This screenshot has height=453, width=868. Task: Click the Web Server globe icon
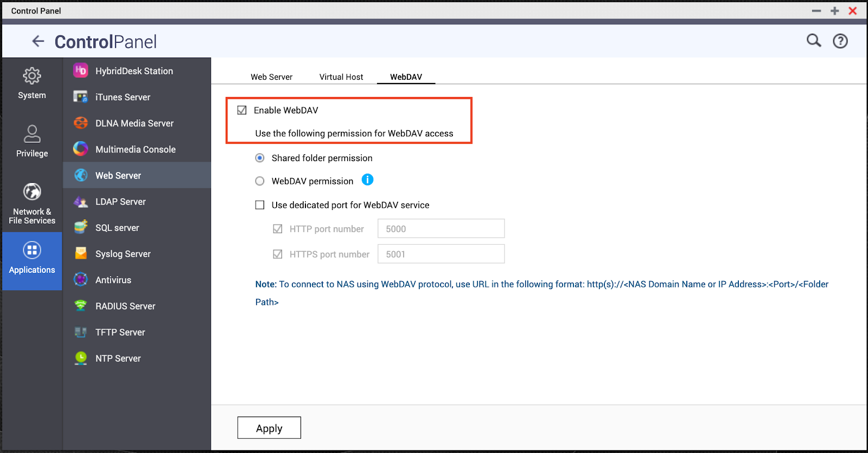[81, 175]
